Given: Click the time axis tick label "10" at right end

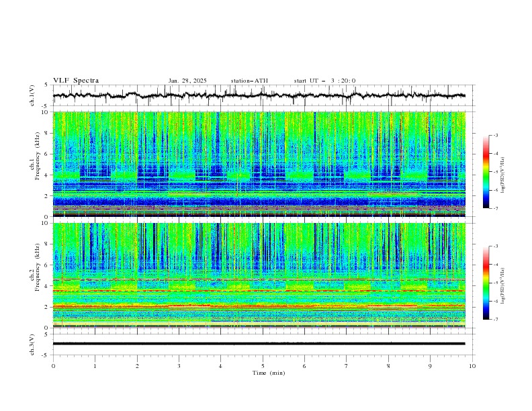Looking at the screenshot, I should (x=472, y=366).
